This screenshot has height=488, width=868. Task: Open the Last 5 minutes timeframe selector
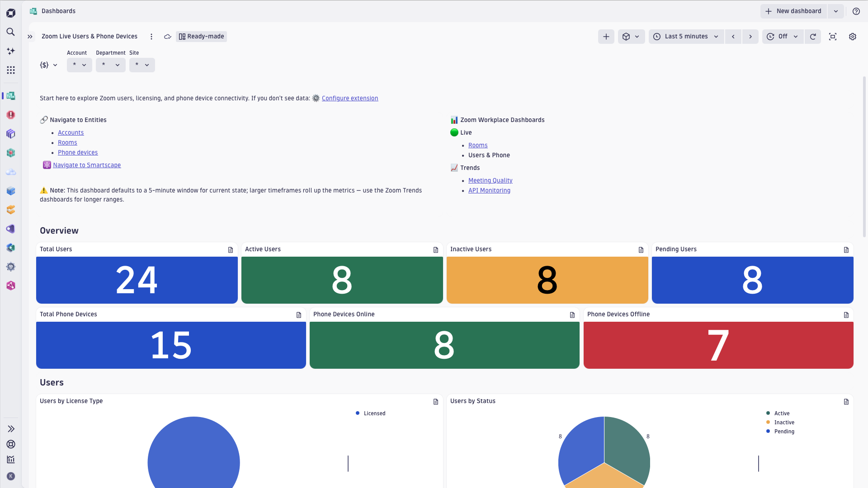686,37
